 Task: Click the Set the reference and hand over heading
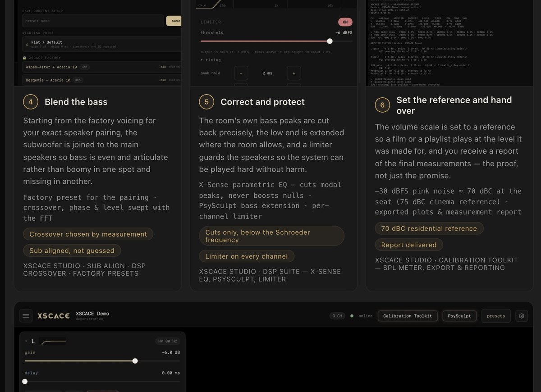tap(454, 105)
